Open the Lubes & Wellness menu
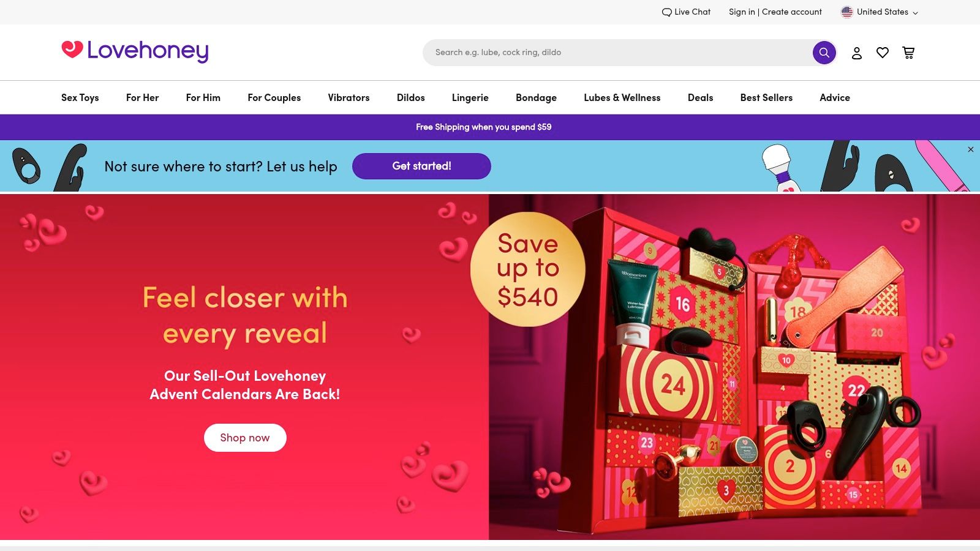The height and width of the screenshot is (551, 980). 622,97
